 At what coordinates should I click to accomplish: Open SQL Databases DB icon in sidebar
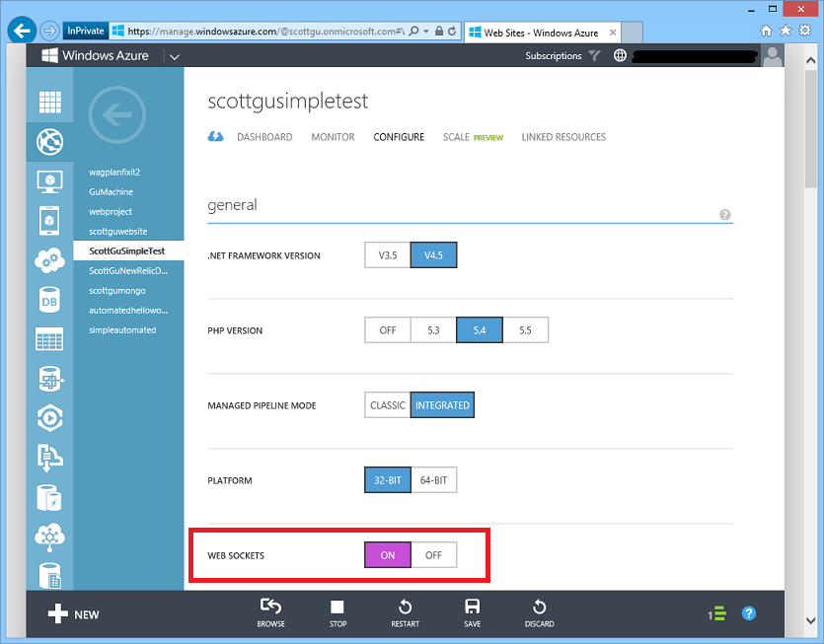[49, 300]
